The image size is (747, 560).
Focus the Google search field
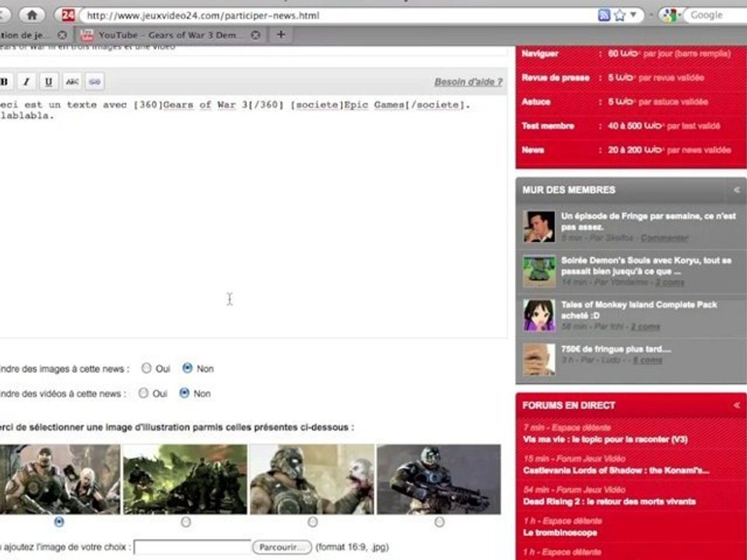pyautogui.click(x=714, y=16)
